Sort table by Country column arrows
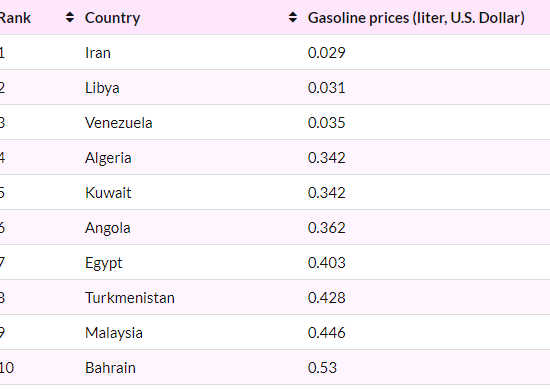The image size is (550, 390). click(293, 17)
